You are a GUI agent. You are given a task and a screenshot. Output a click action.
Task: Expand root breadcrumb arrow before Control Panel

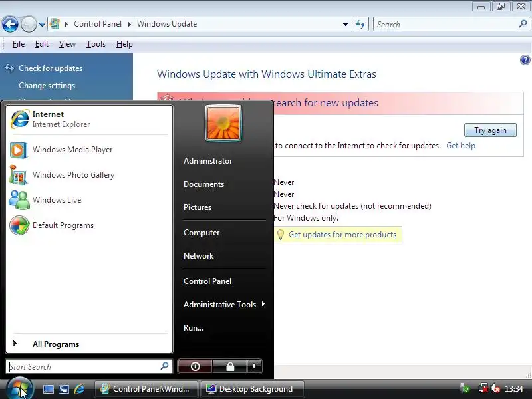[x=66, y=24]
